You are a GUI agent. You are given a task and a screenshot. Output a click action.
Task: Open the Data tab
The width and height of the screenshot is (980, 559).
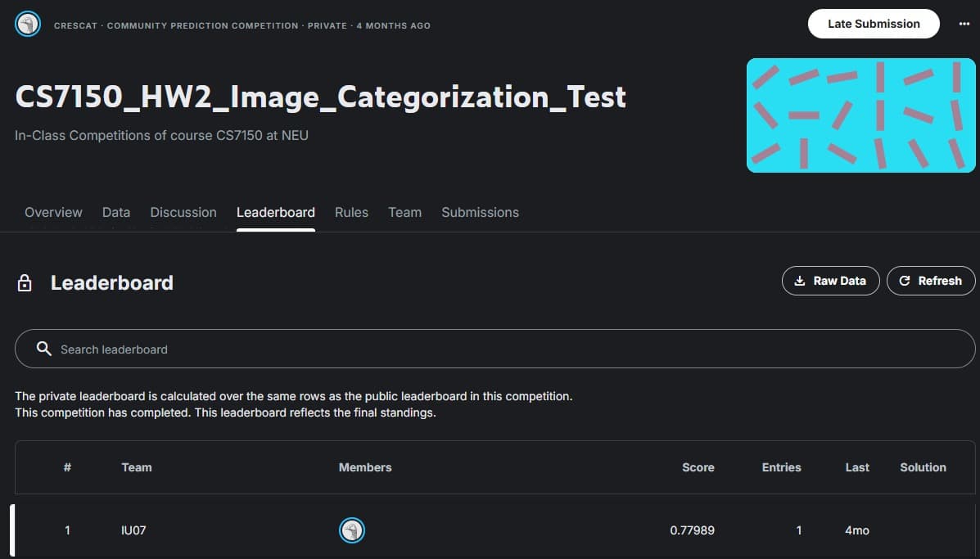click(116, 212)
